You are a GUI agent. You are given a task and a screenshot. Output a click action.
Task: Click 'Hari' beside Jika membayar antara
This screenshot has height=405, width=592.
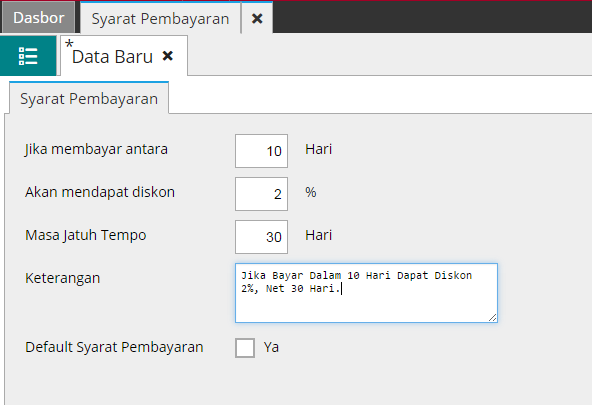tap(319, 149)
